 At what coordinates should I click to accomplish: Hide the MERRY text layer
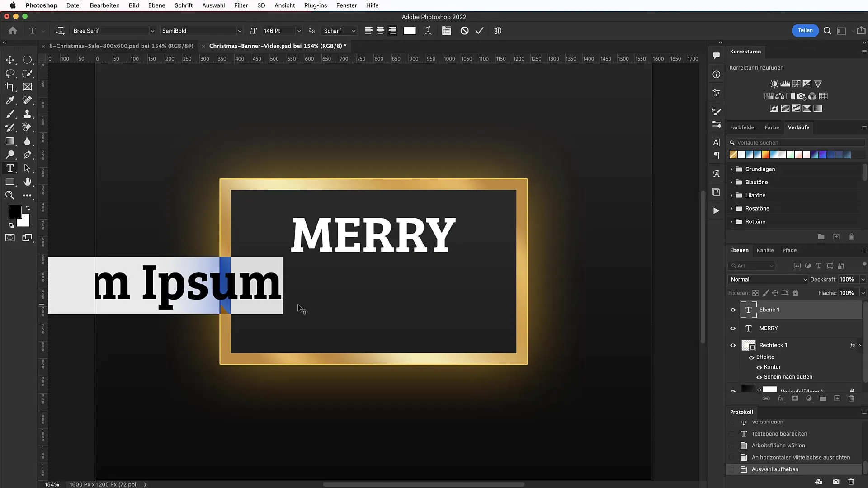point(733,328)
